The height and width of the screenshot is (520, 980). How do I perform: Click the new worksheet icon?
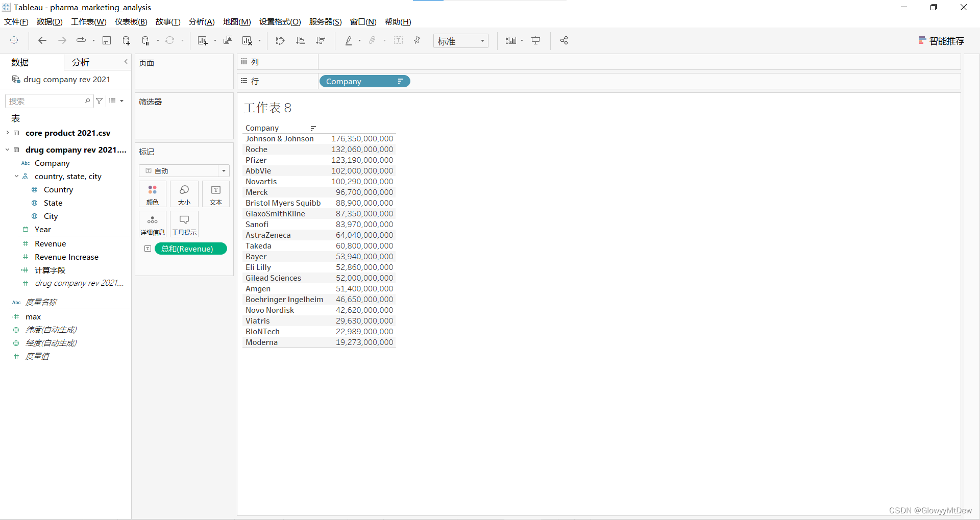point(203,40)
